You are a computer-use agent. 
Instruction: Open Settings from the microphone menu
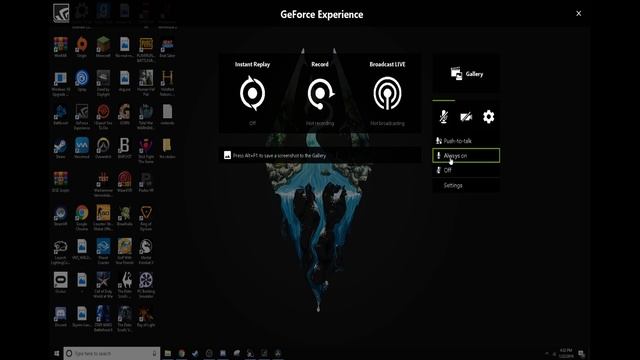coord(466,185)
